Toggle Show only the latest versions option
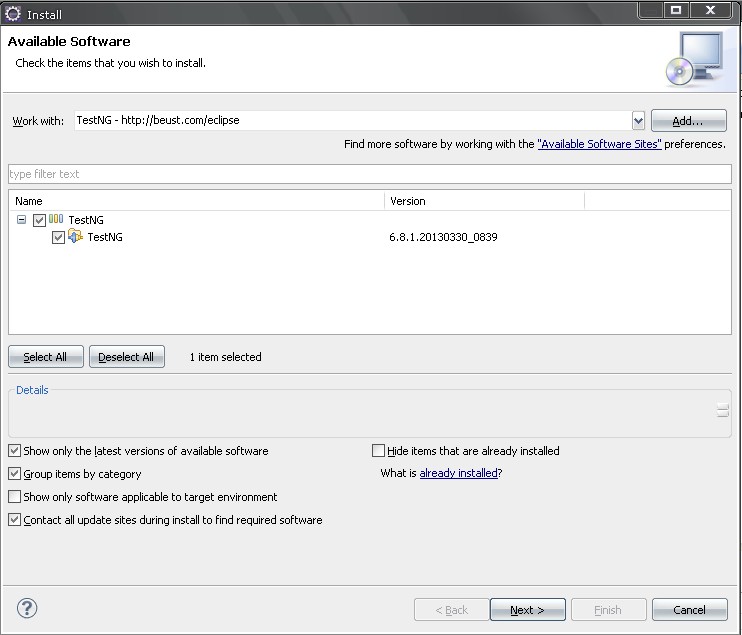 click(x=15, y=450)
